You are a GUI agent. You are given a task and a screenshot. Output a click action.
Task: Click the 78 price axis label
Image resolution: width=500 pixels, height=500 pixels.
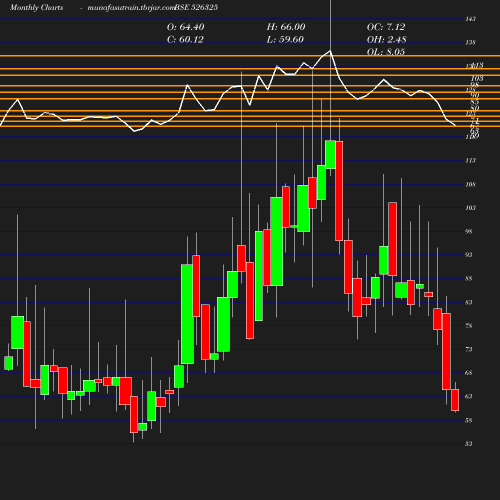pos(469,326)
